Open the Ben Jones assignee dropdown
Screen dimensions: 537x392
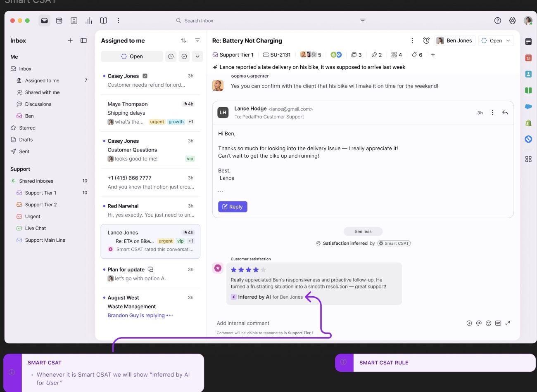tap(454, 40)
